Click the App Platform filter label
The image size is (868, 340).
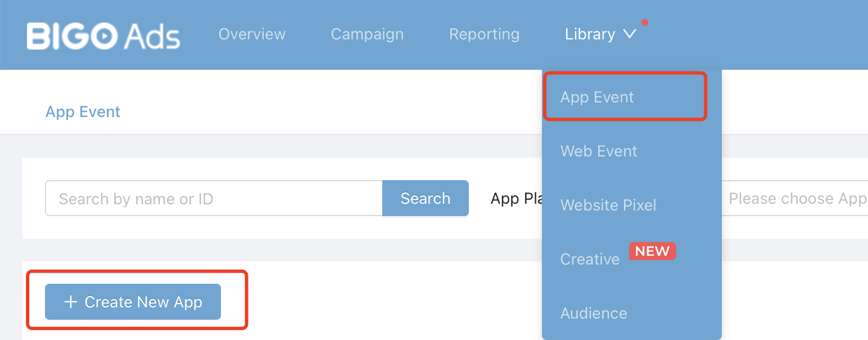coord(515,199)
